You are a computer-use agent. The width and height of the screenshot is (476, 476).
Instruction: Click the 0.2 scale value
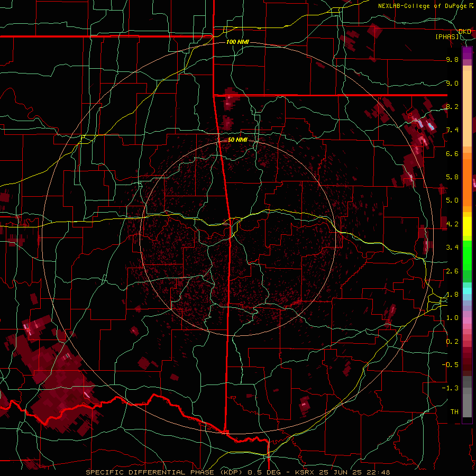pyautogui.click(x=452, y=342)
